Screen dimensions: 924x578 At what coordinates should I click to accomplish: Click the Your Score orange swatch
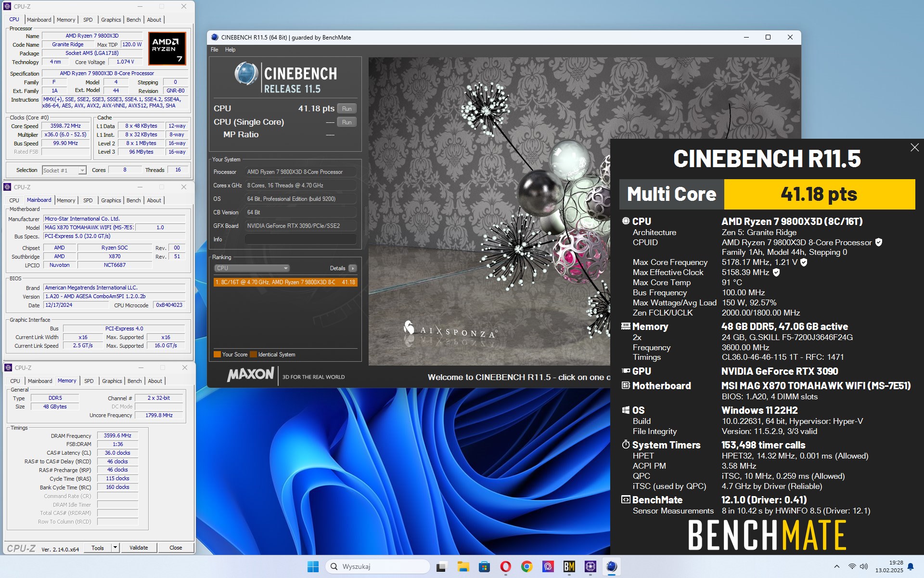pyautogui.click(x=217, y=355)
